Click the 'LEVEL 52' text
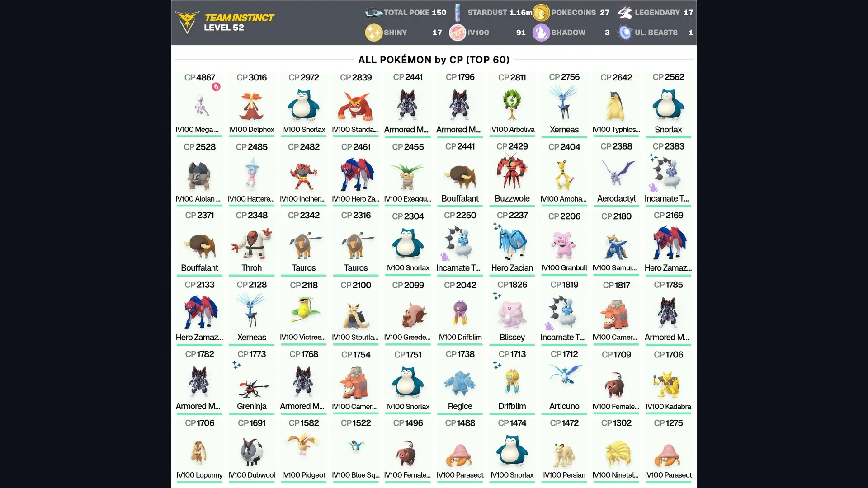The height and width of the screenshot is (488, 868). 224,28
